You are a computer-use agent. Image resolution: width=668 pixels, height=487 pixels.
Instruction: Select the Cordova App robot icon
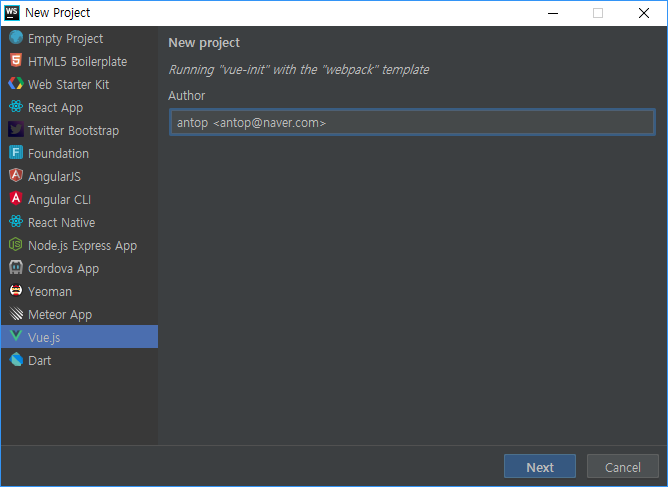pyautogui.click(x=16, y=268)
